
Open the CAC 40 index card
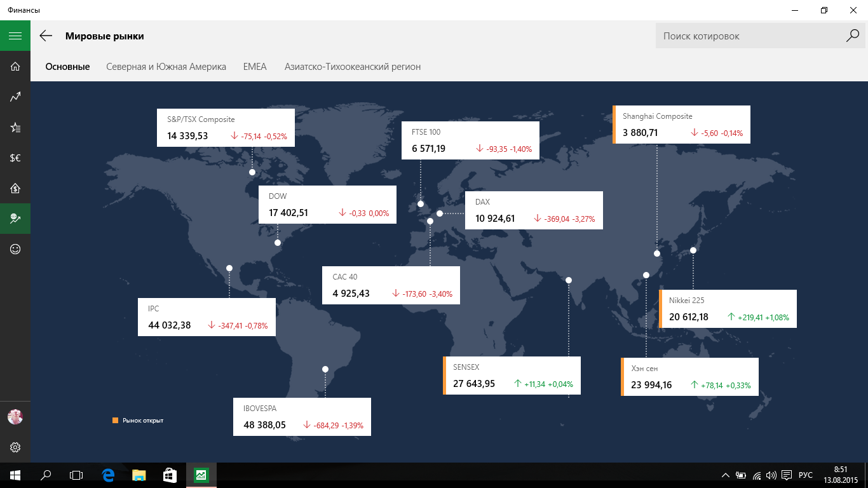[391, 285]
